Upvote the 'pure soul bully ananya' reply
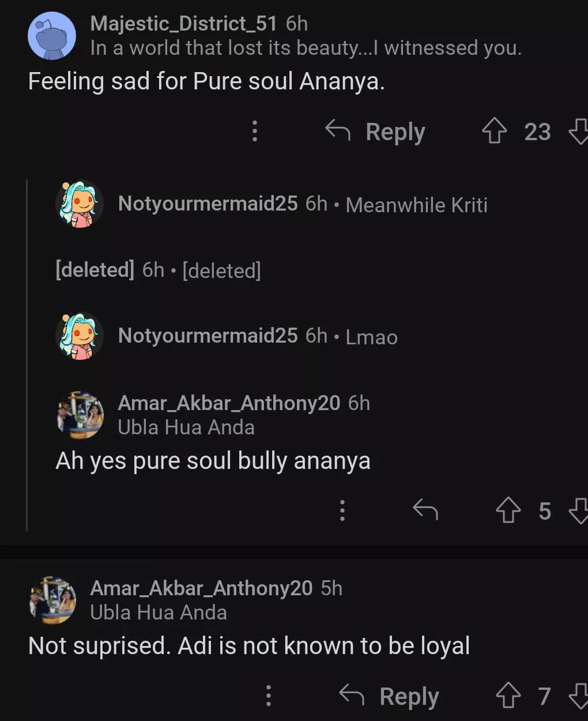588x721 pixels. pyautogui.click(x=508, y=510)
